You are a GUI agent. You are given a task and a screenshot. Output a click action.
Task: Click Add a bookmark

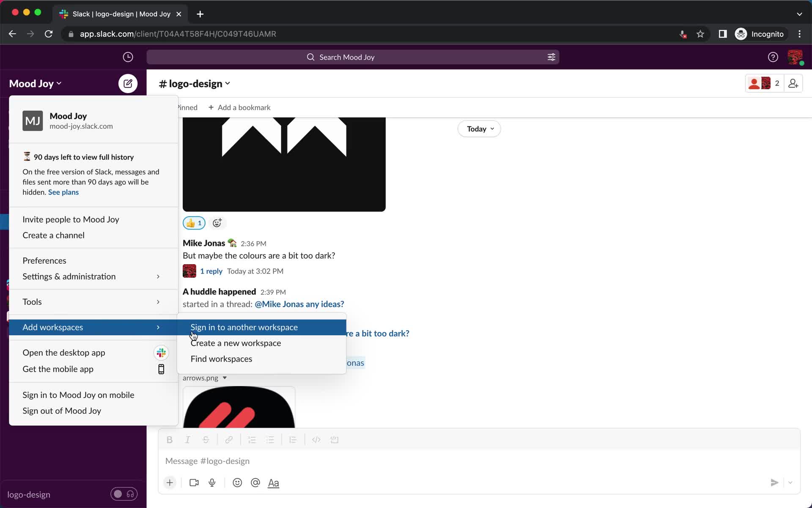(239, 108)
